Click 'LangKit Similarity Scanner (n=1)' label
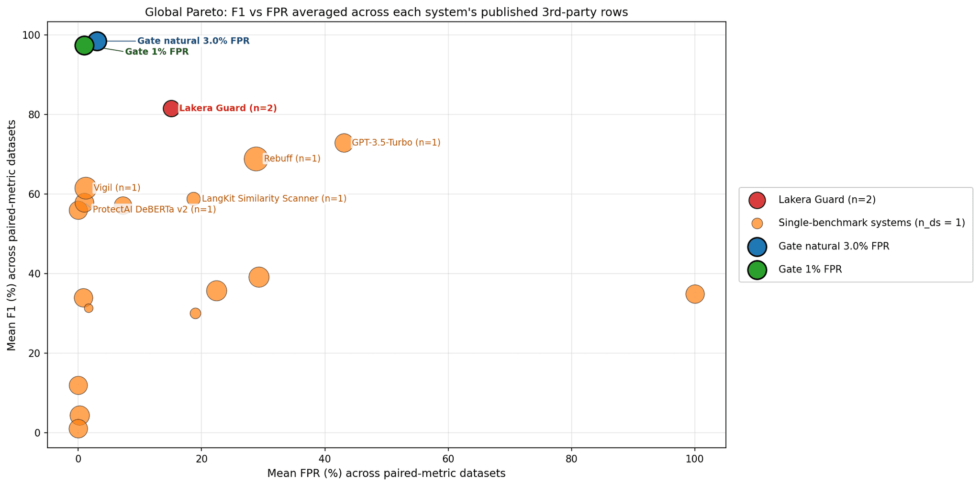Image resolution: width=980 pixels, height=486 pixels. 274,199
